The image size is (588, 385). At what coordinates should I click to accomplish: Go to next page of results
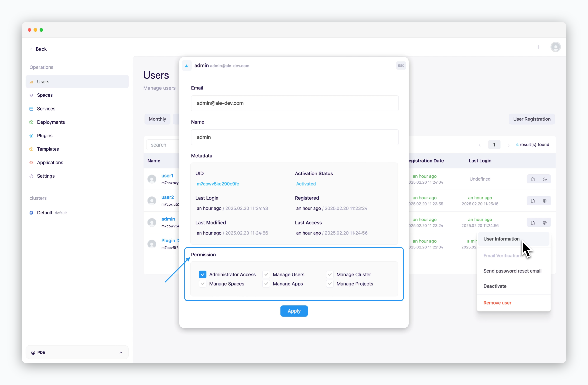point(508,145)
